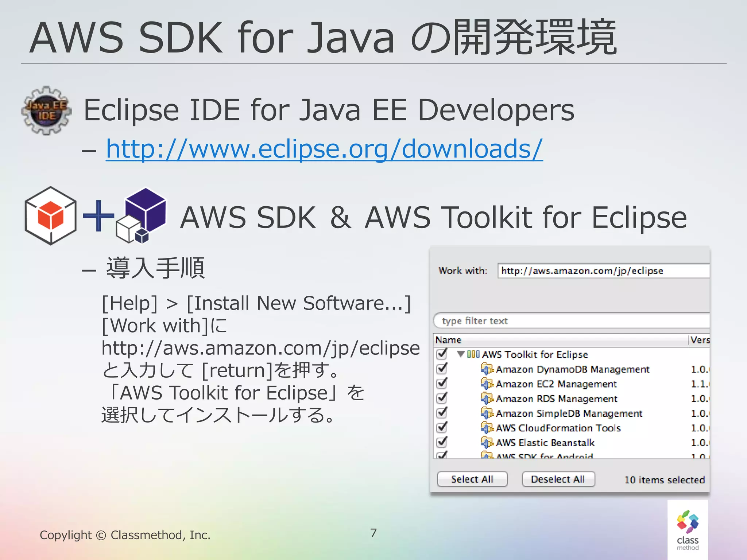Click the Amazon EC2 Management plugin icon
The height and width of the screenshot is (560, 747).
tap(486, 384)
